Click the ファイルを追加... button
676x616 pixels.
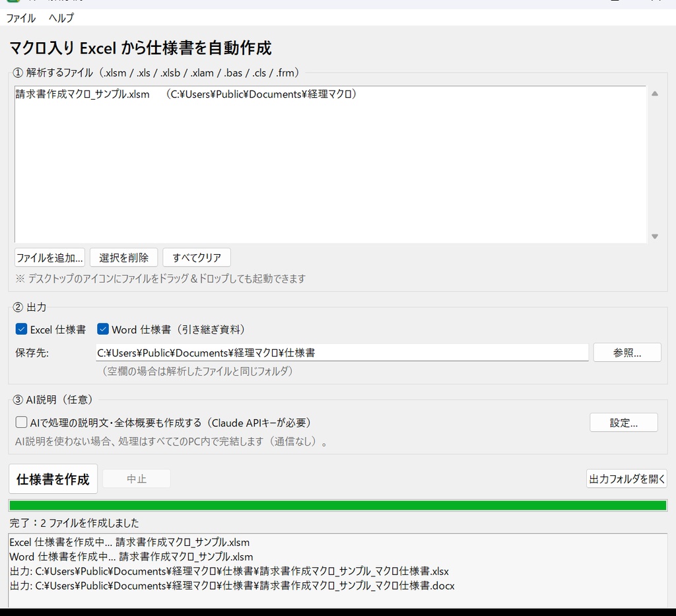(50, 257)
